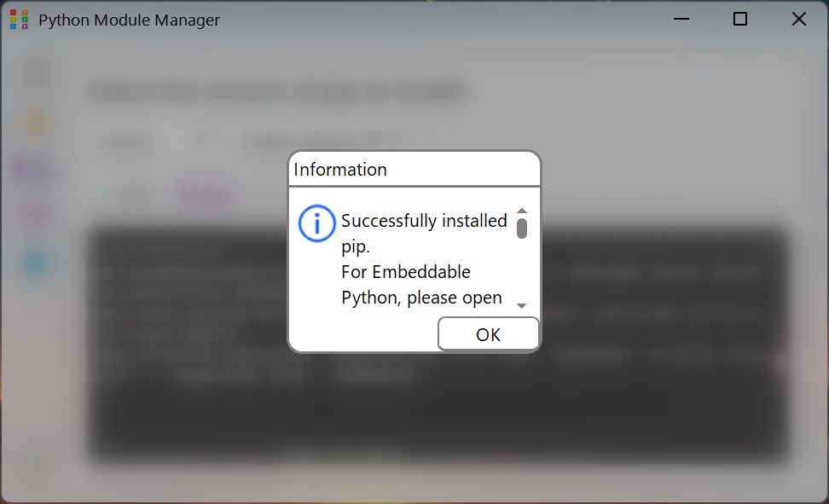Close the Python Module Manager window
Screen dimensions: 829x504
[799, 20]
